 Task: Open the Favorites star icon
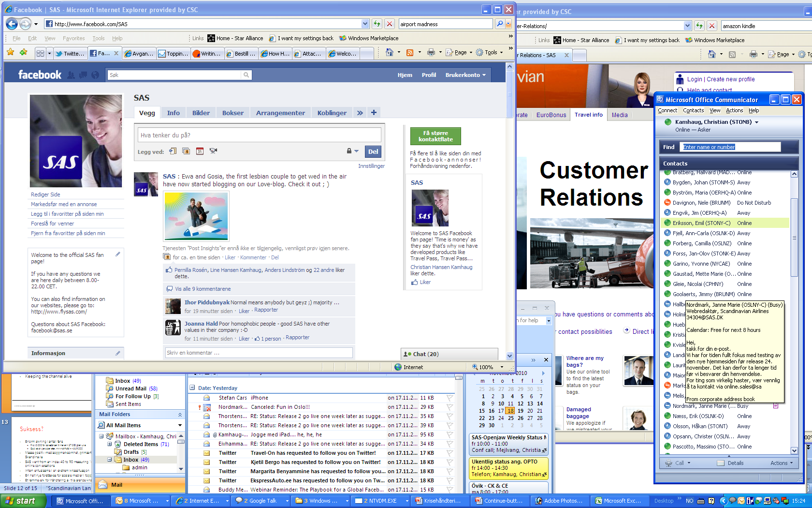[x=11, y=52]
